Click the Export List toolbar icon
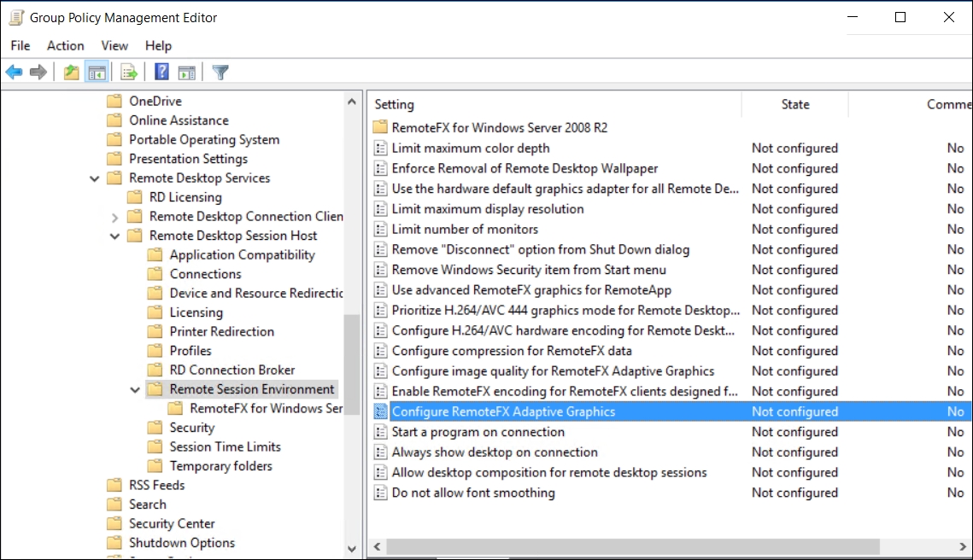The width and height of the screenshot is (973, 560). (129, 73)
